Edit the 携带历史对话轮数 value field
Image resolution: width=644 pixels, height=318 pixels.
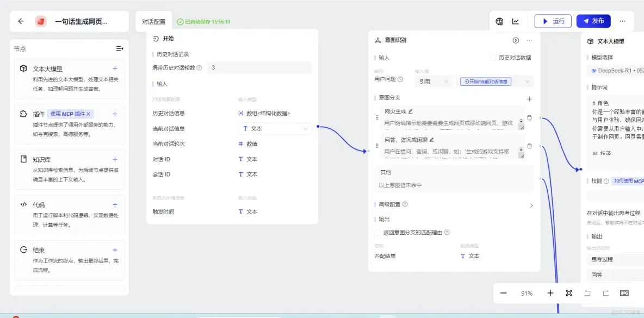coord(259,68)
